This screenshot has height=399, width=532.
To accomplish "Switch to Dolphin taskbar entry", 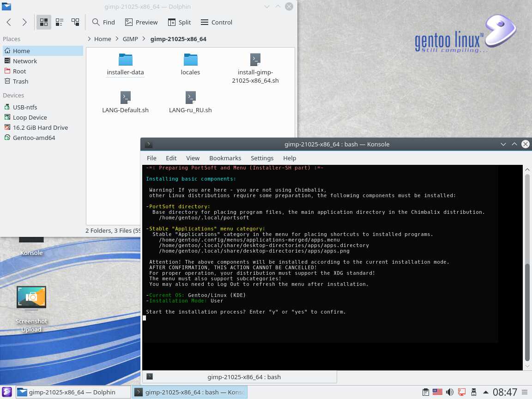I will pyautogui.click(x=73, y=392).
